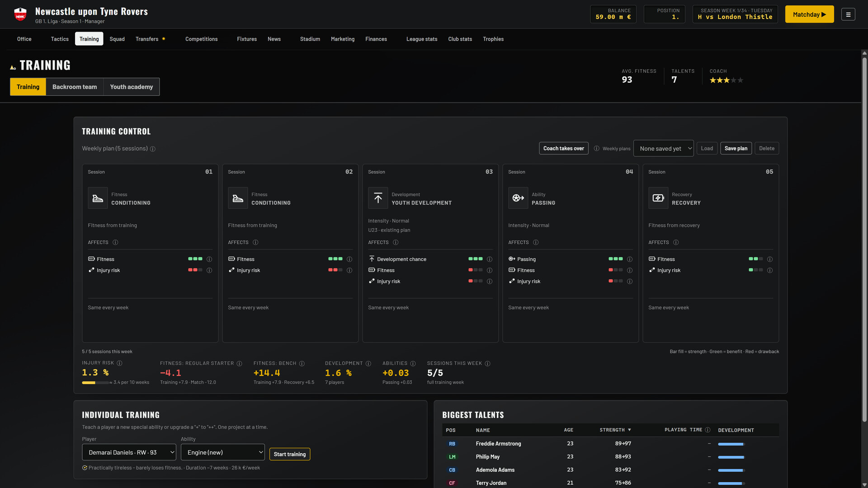
Task: Click info icon beside Weekly plans label
Action: pyautogui.click(x=597, y=149)
